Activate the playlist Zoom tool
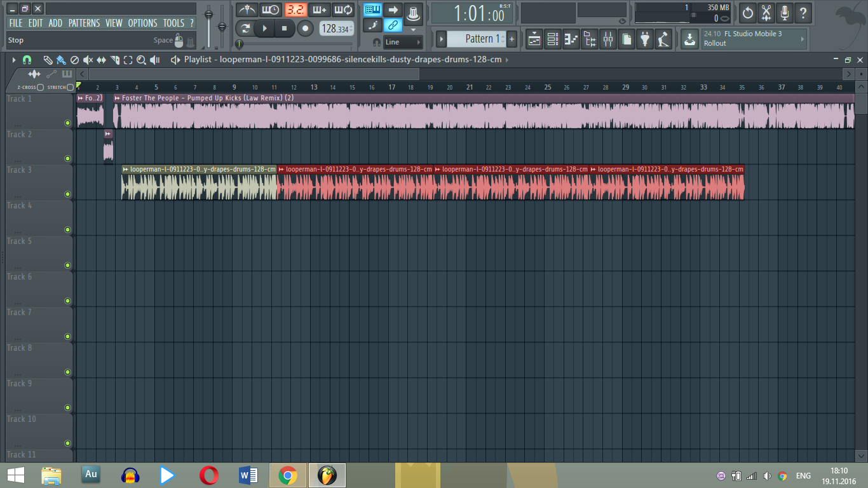This screenshot has height=488, width=868. tap(141, 60)
